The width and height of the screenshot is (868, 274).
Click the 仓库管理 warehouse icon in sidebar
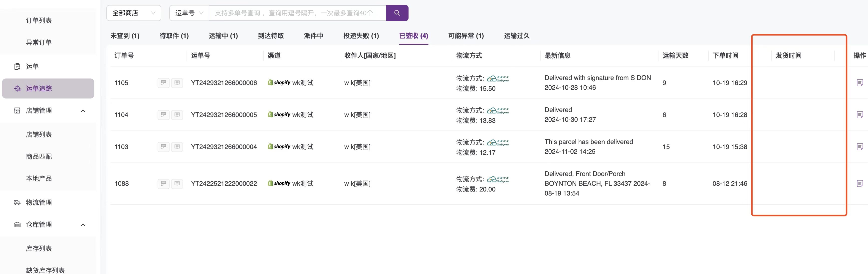17,224
